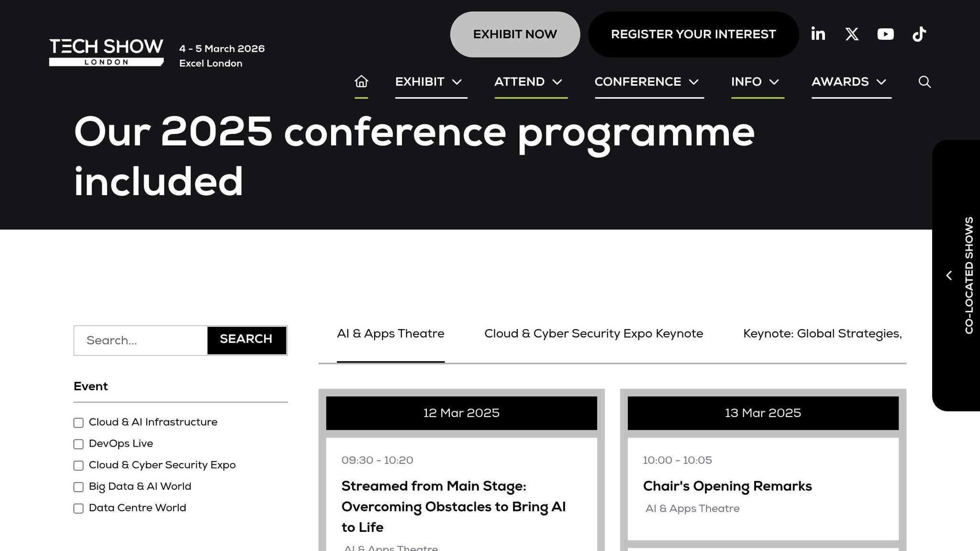Viewport: 980px width, 551px height.
Task: Open the site search with the magnifier icon
Action: 925,82
